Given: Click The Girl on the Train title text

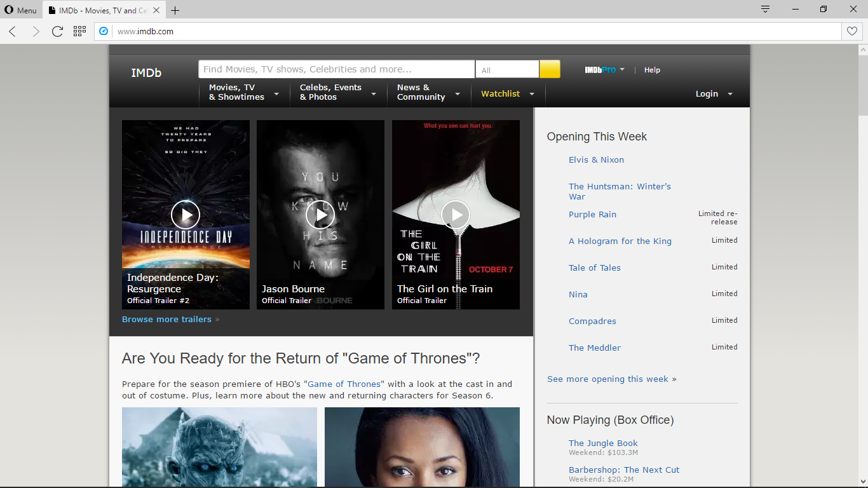Looking at the screenshot, I should (445, 288).
